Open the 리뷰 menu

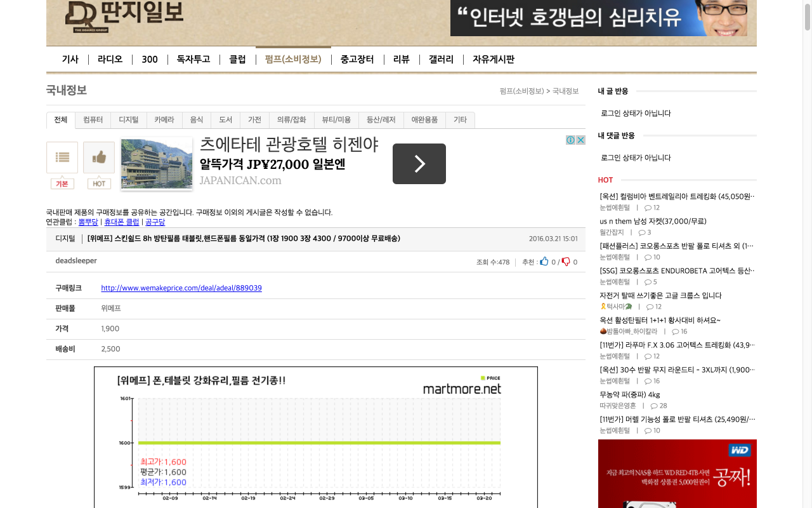point(402,60)
